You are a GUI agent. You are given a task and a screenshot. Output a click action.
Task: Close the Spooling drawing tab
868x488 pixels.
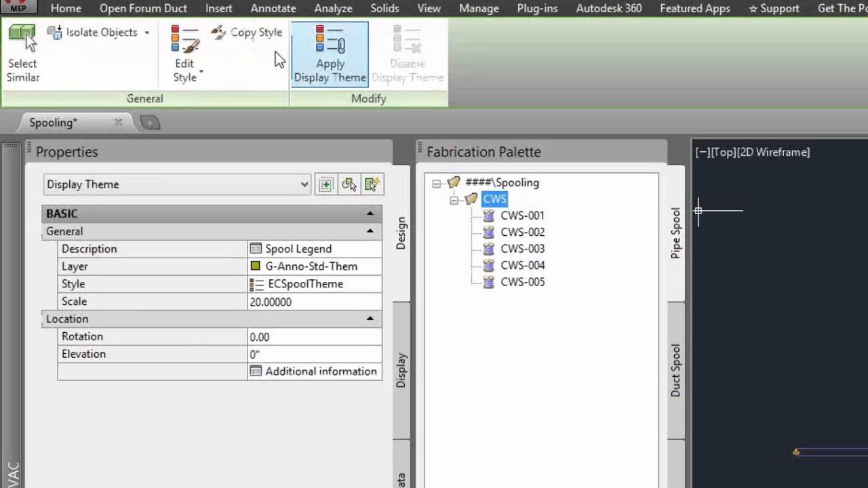[x=118, y=122]
